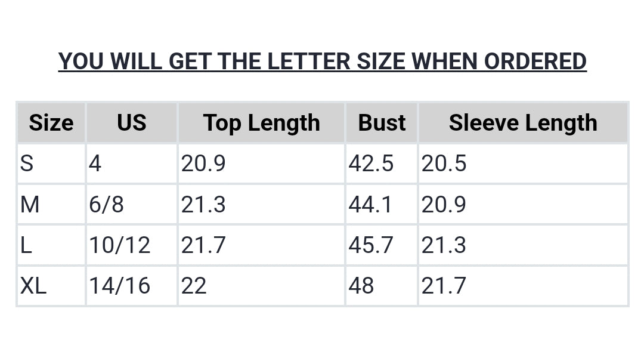Viewport: 644px width, 361px height.
Task: Click the 44.1 bust measurement
Action: [370, 205]
